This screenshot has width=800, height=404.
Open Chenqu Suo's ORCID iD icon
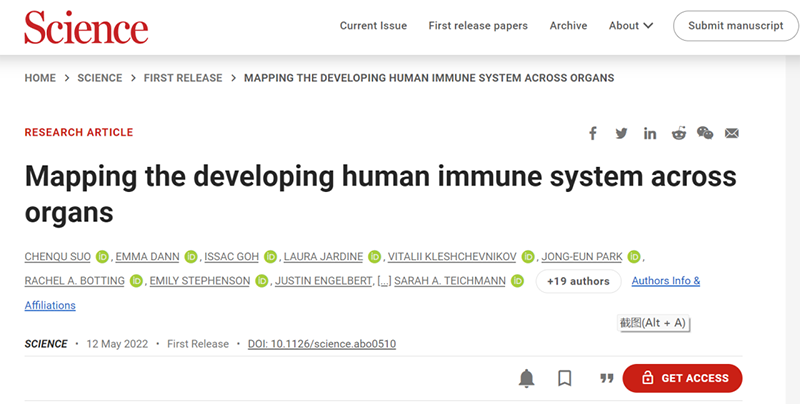[x=101, y=257]
